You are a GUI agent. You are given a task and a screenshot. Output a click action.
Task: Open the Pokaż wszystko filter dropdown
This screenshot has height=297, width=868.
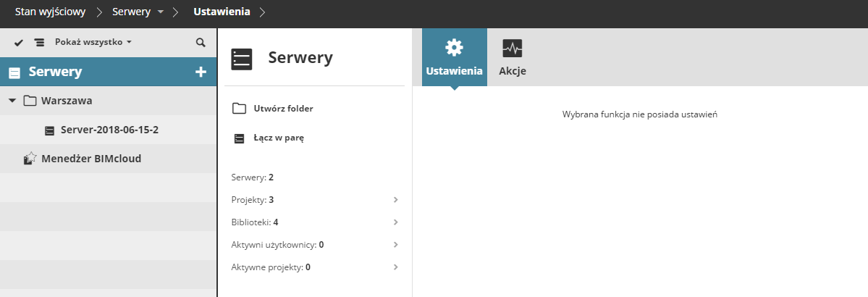click(x=93, y=43)
